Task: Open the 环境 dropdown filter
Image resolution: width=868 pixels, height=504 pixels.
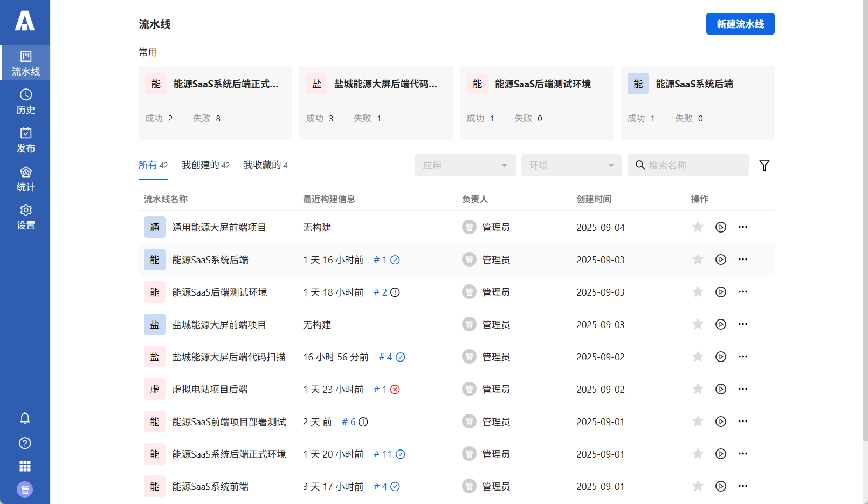Action: (x=571, y=165)
